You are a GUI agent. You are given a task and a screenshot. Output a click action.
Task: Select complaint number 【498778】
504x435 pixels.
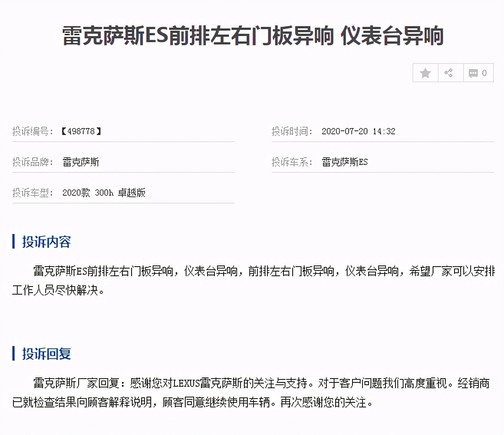pyautogui.click(x=81, y=131)
